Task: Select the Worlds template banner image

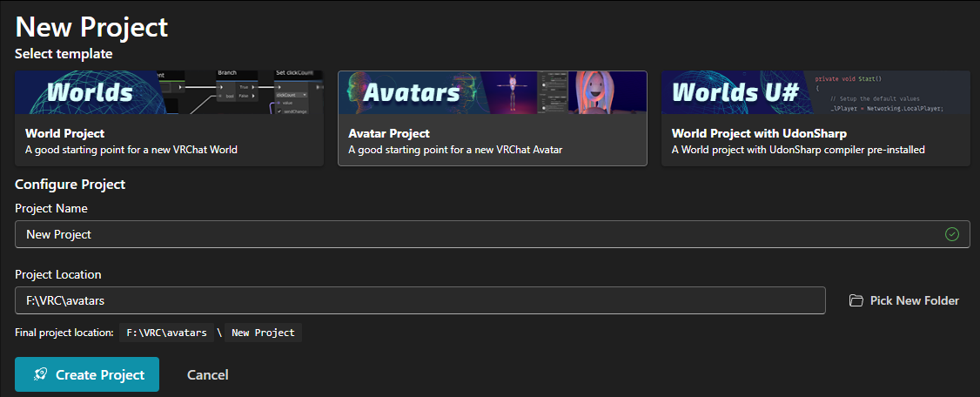Action: pos(170,92)
